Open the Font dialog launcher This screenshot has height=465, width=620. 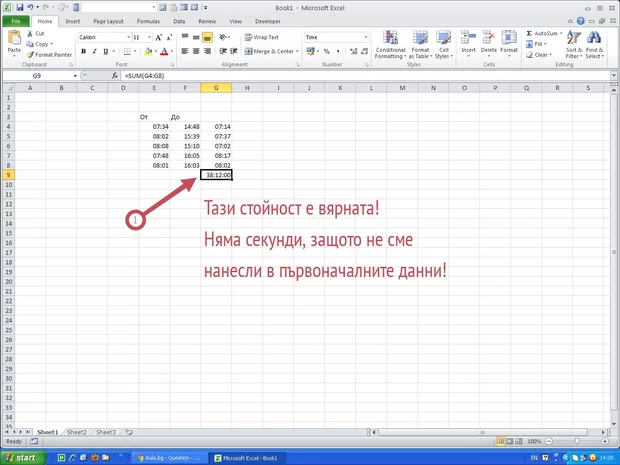172,64
